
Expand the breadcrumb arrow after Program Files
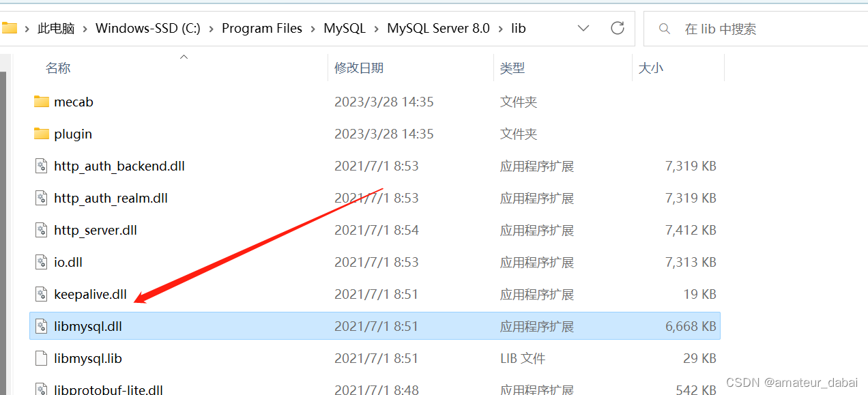(x=310, y=28)
